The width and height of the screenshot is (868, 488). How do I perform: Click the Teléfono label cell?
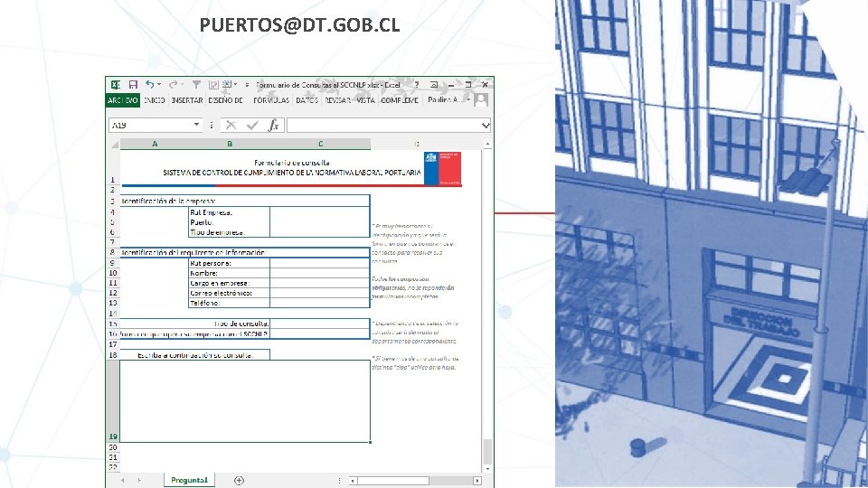(229, 304)
